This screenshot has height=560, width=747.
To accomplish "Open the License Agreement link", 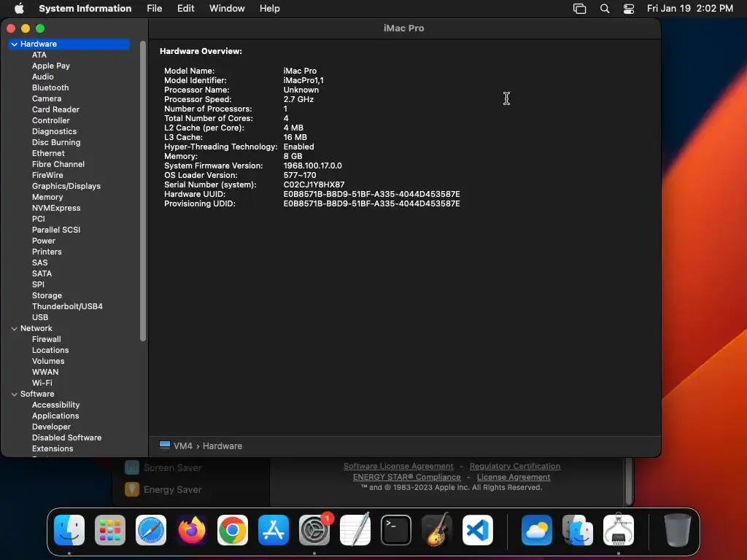I will 514,477.
